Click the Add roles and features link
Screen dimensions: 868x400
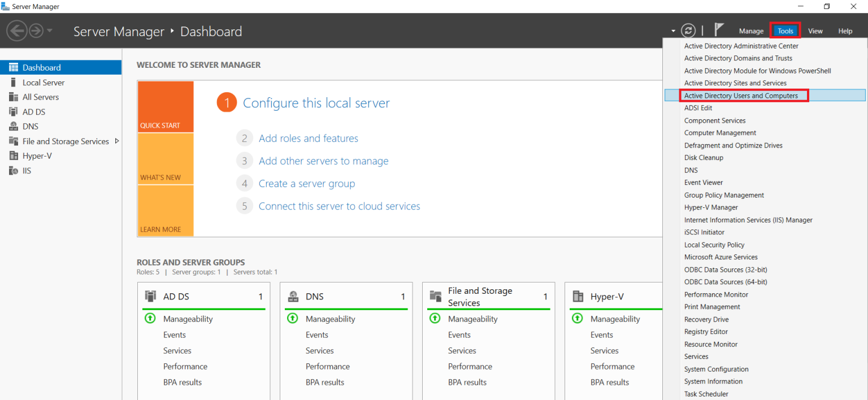pos(309,138)
